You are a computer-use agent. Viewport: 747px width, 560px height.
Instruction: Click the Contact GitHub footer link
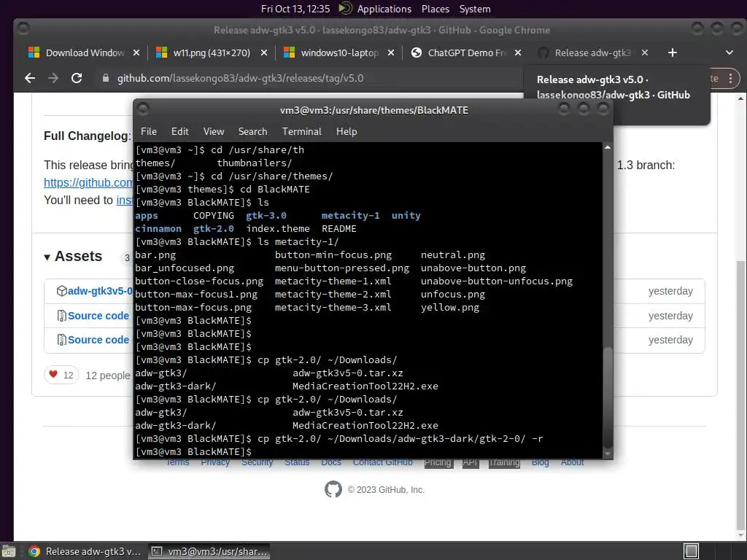[x=382, y=462]
